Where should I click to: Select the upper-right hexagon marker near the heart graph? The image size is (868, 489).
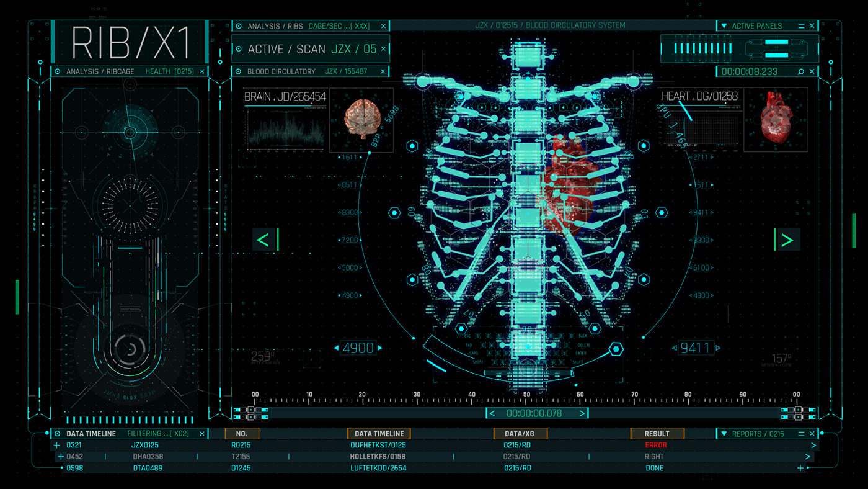pos(644,146)
